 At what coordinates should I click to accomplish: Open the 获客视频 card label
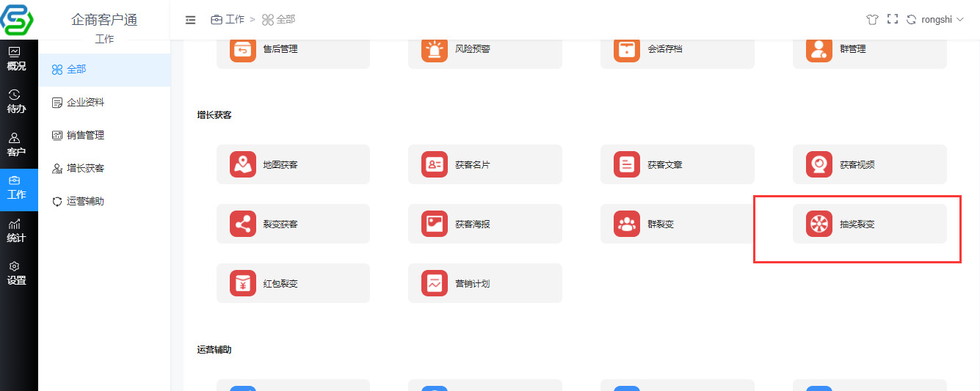pos(857,165)
